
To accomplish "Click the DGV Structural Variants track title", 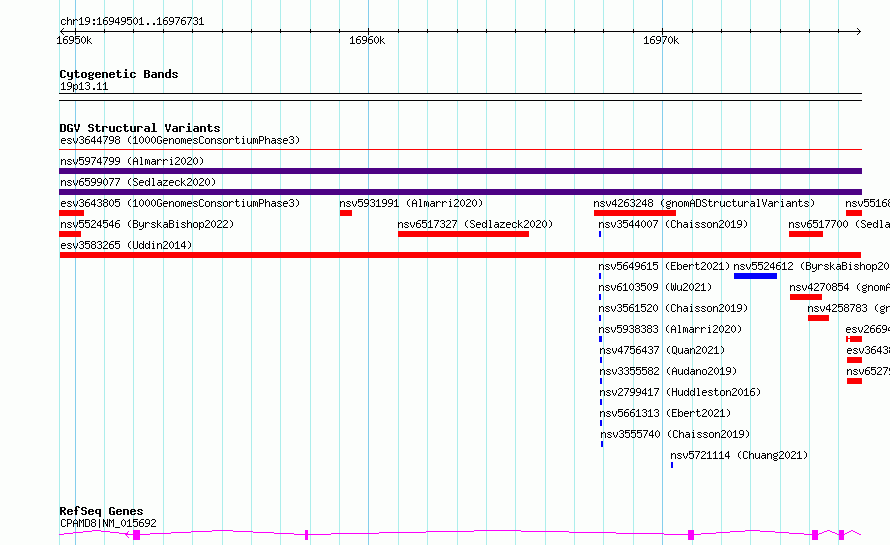I will (140, 128).
